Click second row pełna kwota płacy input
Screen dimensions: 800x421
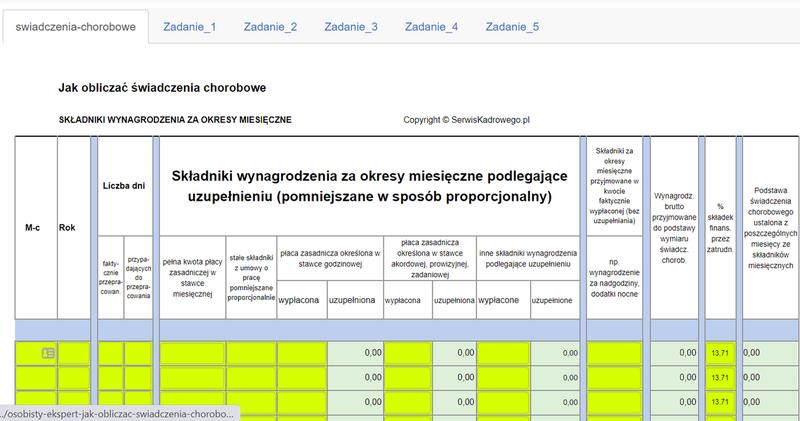pyautogui.click(x=192, y=378)
